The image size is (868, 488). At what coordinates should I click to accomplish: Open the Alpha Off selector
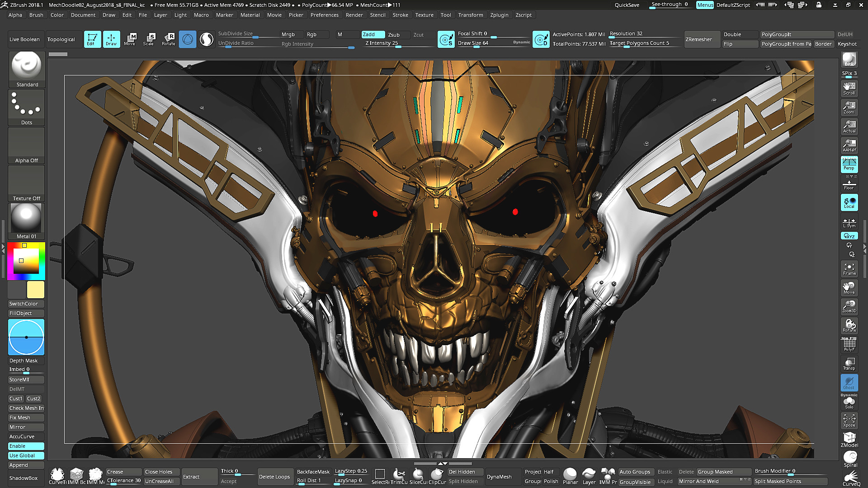pos(27,145)
